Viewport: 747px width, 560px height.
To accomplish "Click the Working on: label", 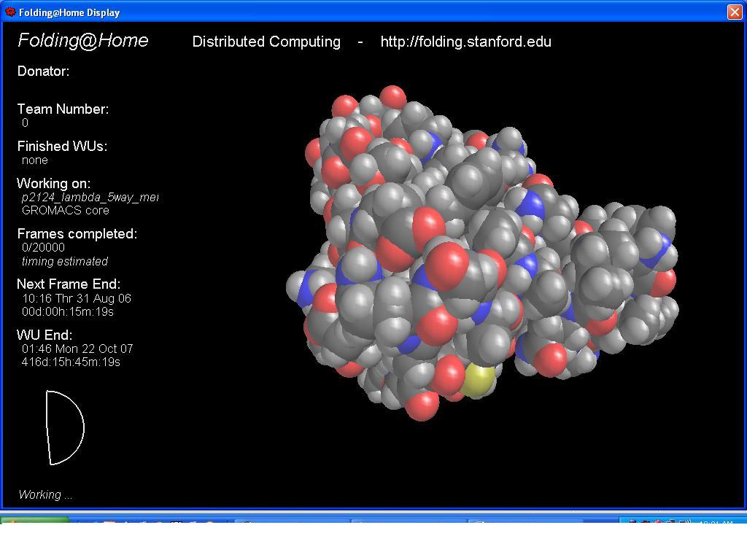I will (53, 183).
